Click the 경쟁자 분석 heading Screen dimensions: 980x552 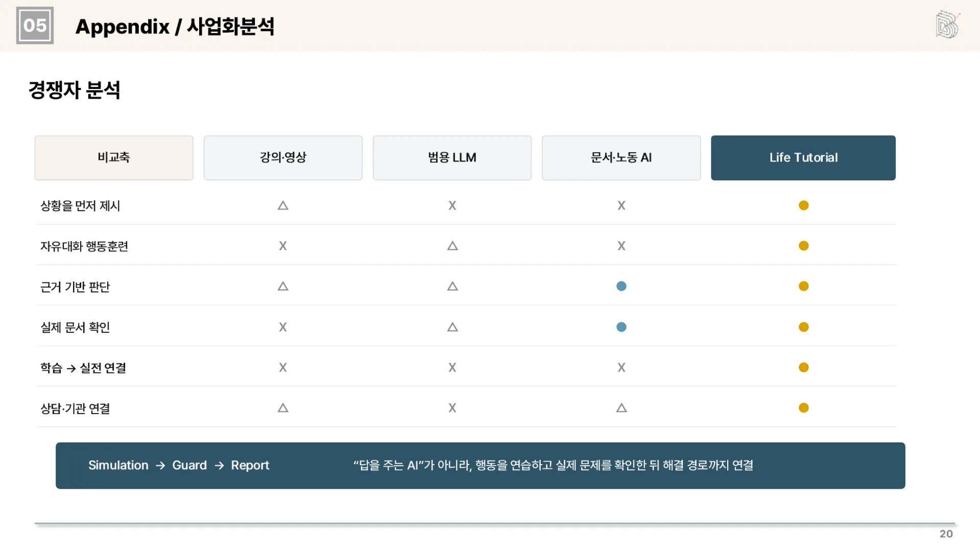coord(75,90)
